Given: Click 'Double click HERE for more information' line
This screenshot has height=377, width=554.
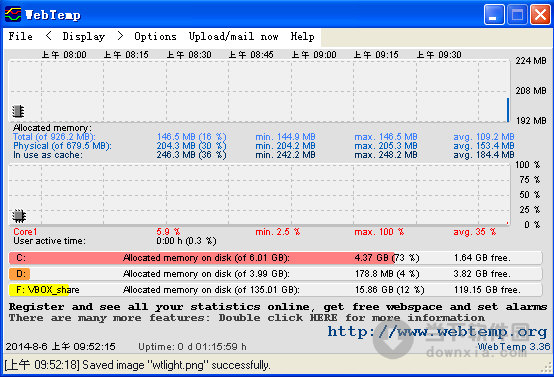Looking at the screenshot, I should [352, 318].
